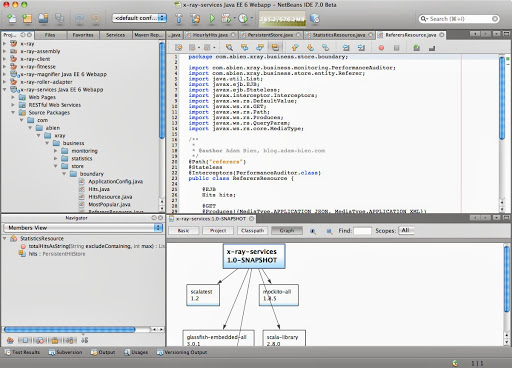Click the Search field in top toolbar
Viewport: 512px width, 368px height.
pyautogui.click(x=459, y=19)
